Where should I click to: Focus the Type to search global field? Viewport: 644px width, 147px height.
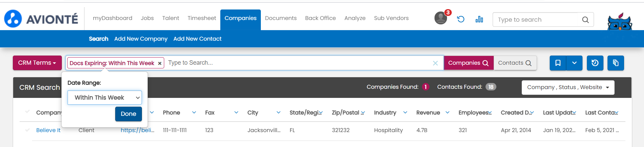(537, 20)
